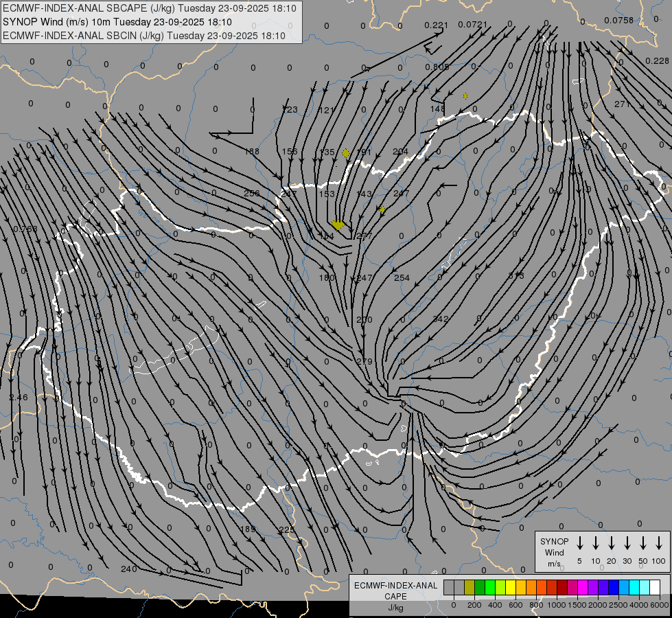
Task: Click the map value 277
Action: point(364,236)
